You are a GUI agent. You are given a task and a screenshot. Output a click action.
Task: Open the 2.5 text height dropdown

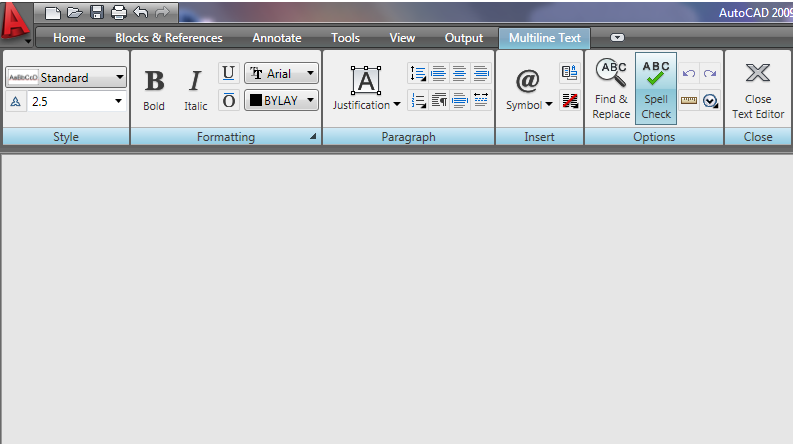pyautogui.click(x=118, y=101)
